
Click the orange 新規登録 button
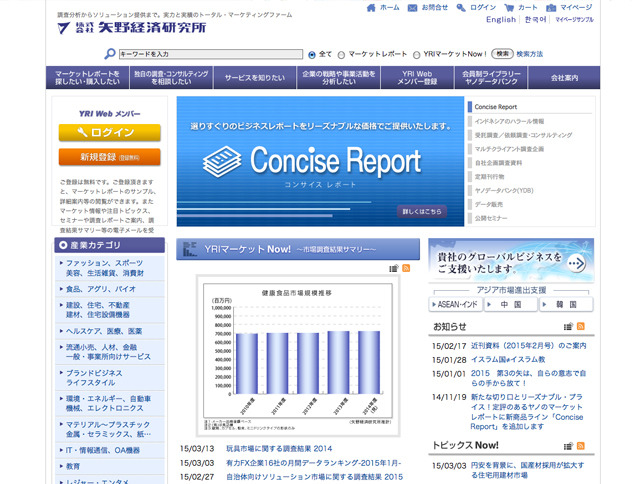(x=109, y=157)
